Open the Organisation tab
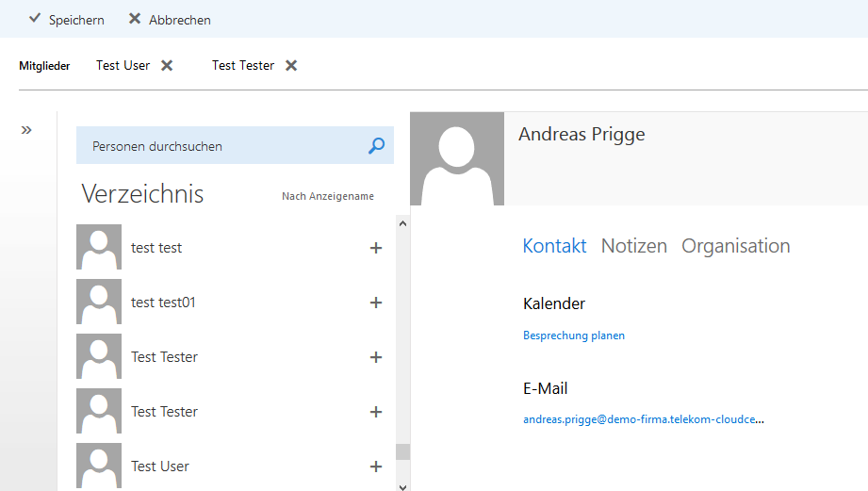Viewport: 868px width, 491px height. tap(735, 246)
